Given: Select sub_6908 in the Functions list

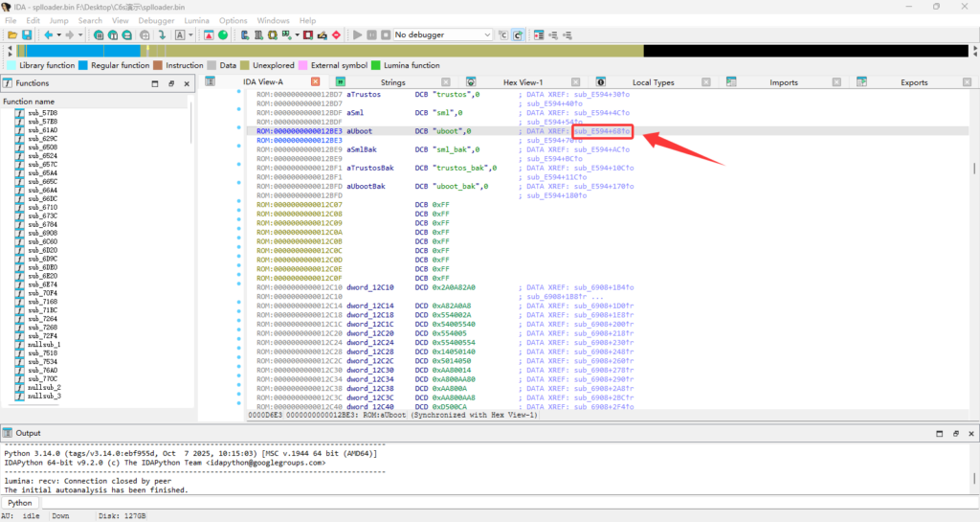Looking at the screenshot, I should (43, 234).
